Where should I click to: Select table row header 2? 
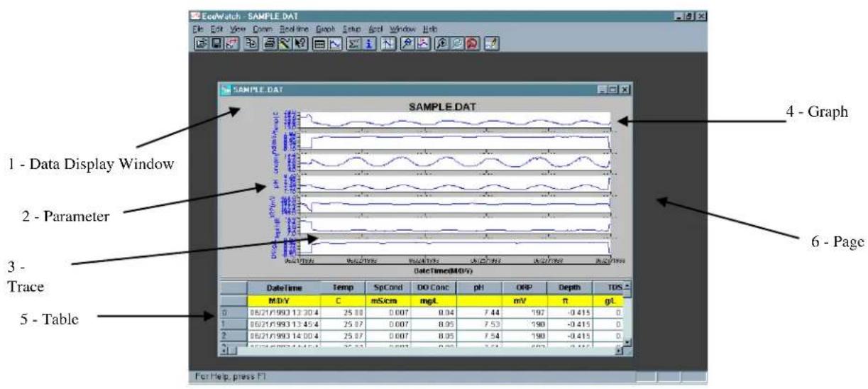click(233, 335)
